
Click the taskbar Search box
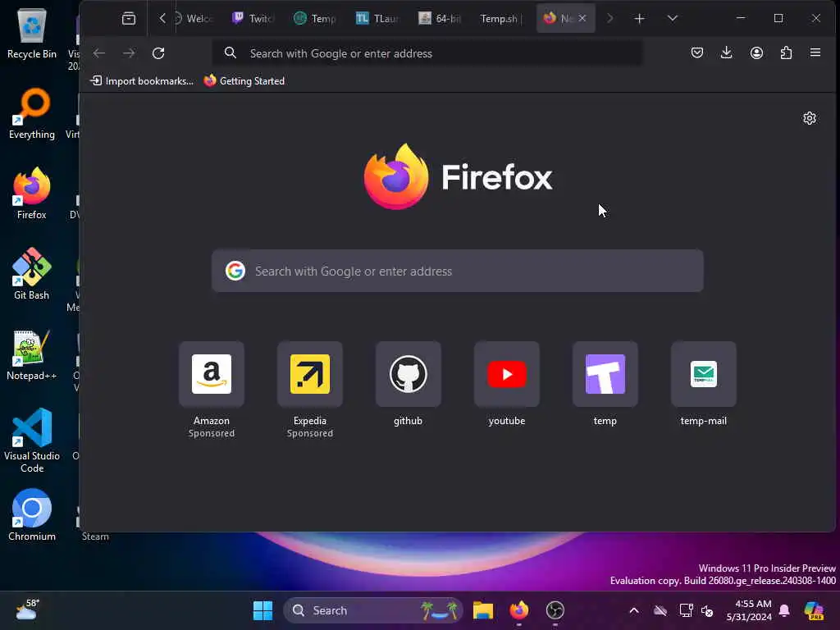tap(373, 610)
